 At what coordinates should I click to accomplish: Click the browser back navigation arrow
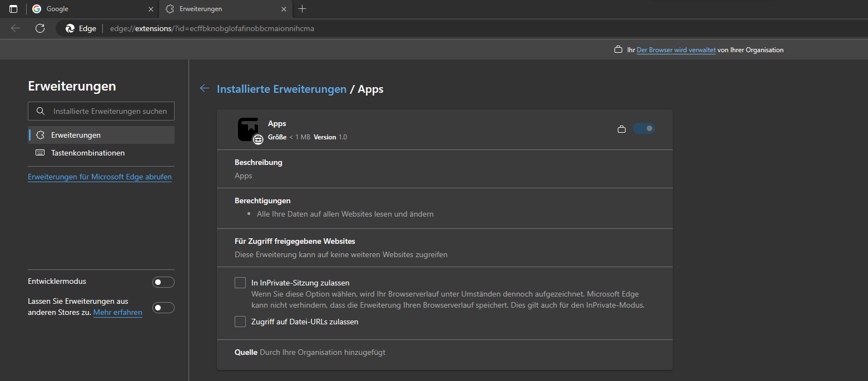16,28
